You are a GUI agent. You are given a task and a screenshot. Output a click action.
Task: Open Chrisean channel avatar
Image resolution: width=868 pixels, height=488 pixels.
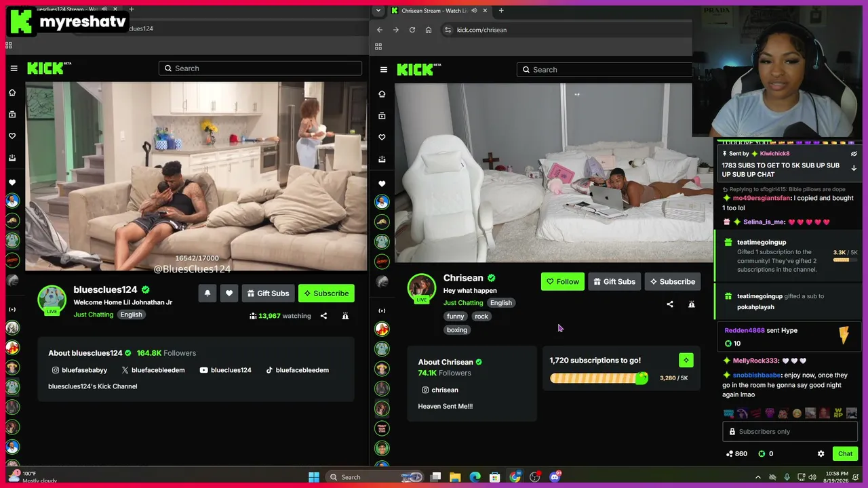421,288
